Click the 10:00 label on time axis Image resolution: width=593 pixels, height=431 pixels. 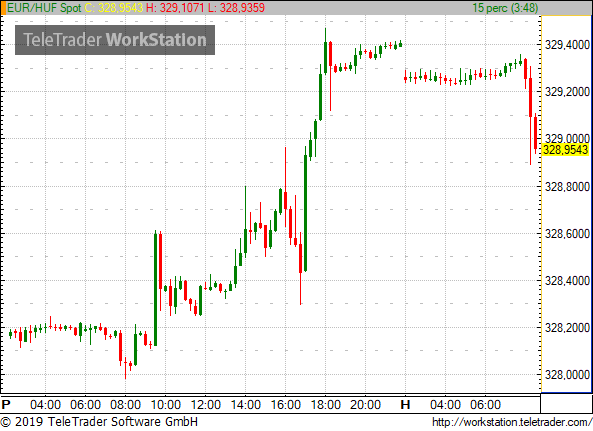click(166, 405)
